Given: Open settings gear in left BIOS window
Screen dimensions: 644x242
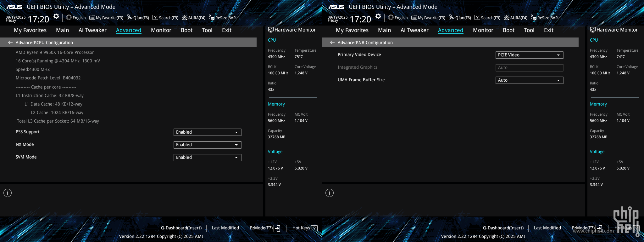Looking at the screenshot, I should pyautogui.click(x=56, y=16).
